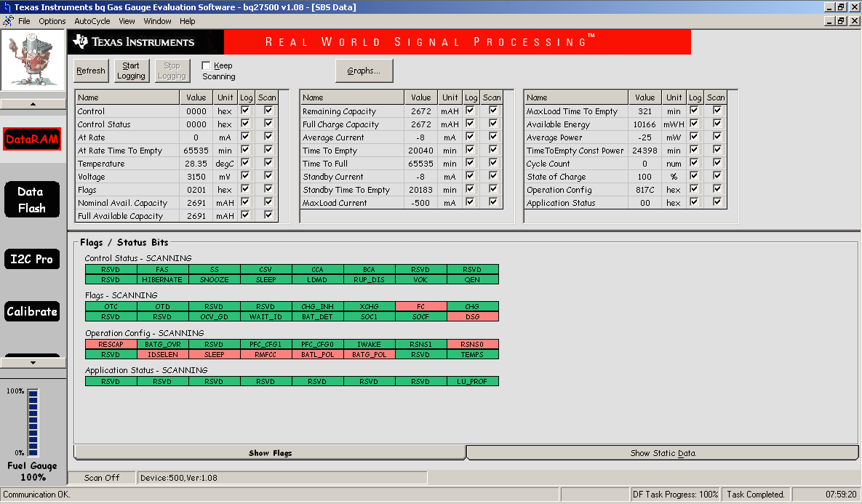Open the File menu
Screen dimensions: 862x504
[x=24, y=21]
